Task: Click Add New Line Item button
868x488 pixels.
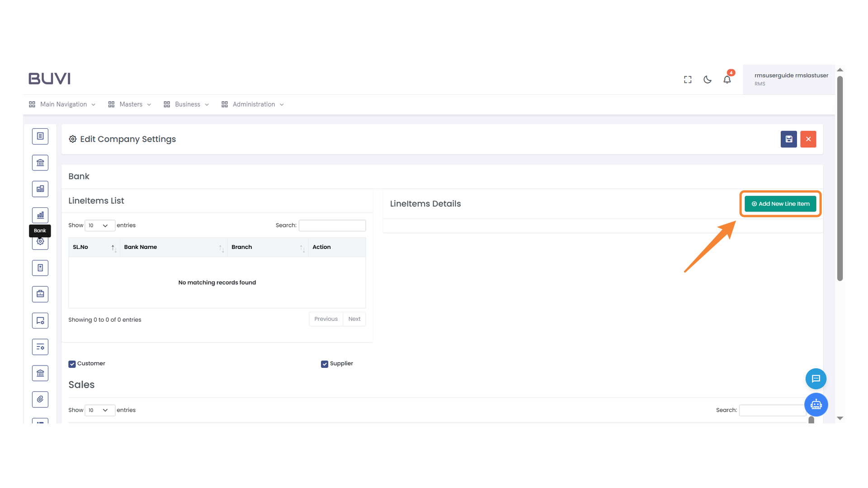Action: [x=780, y=204]
